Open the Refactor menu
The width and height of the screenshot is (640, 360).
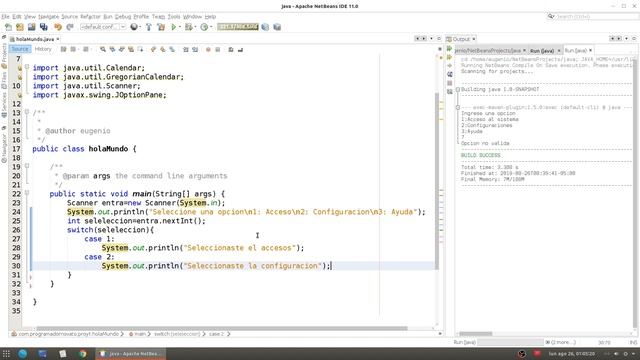tap(90, 17)
